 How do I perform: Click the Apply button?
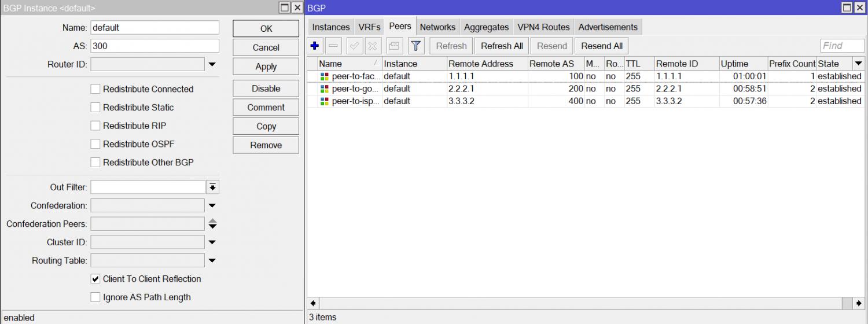[266, 67]
